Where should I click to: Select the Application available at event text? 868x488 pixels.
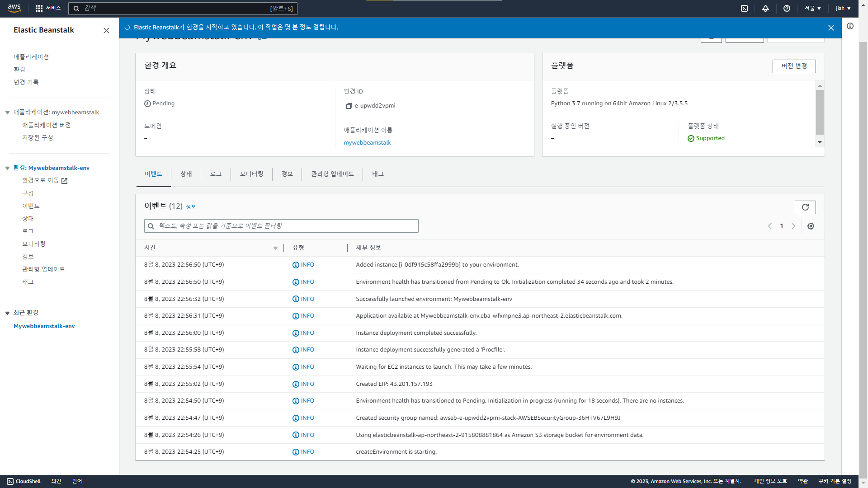point(489,316)
